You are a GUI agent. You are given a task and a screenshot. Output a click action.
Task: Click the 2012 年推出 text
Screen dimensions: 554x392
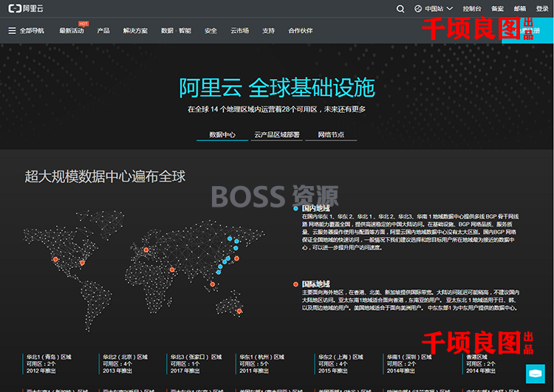click(41, 371)
